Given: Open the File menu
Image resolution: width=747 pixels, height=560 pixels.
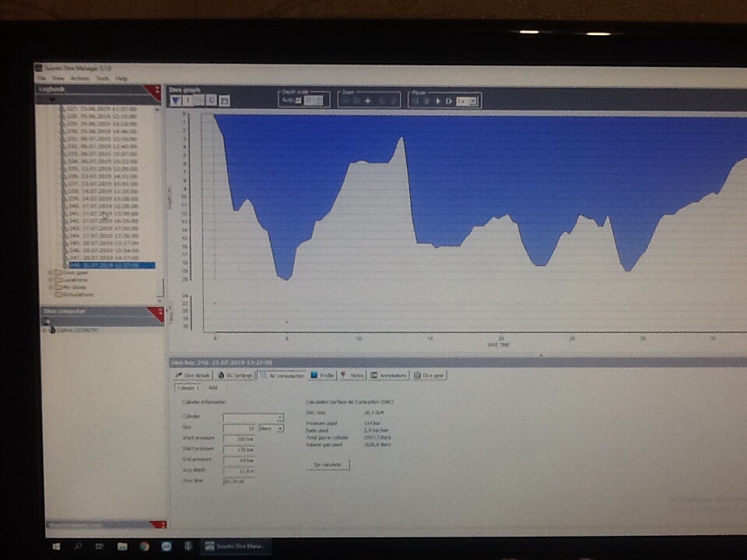Looking at the screenshot, I should pos(42,78).
